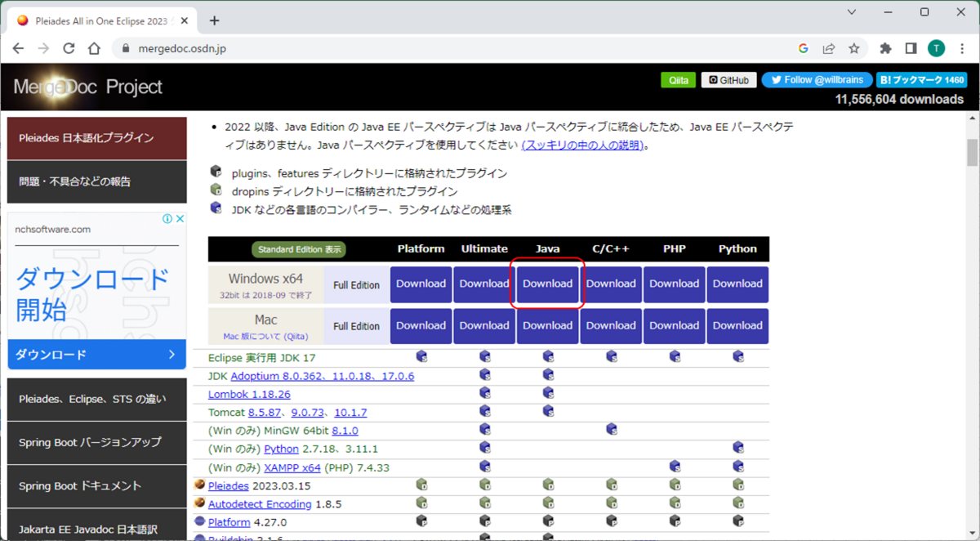Open Pleiades 2023.03.15 link
This screenshot has height=541, width=980.
tap(229, 485)
